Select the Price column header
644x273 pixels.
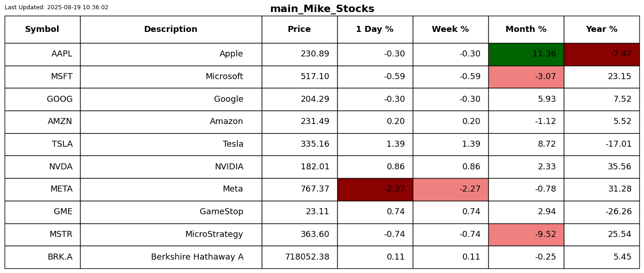[299, 30]
